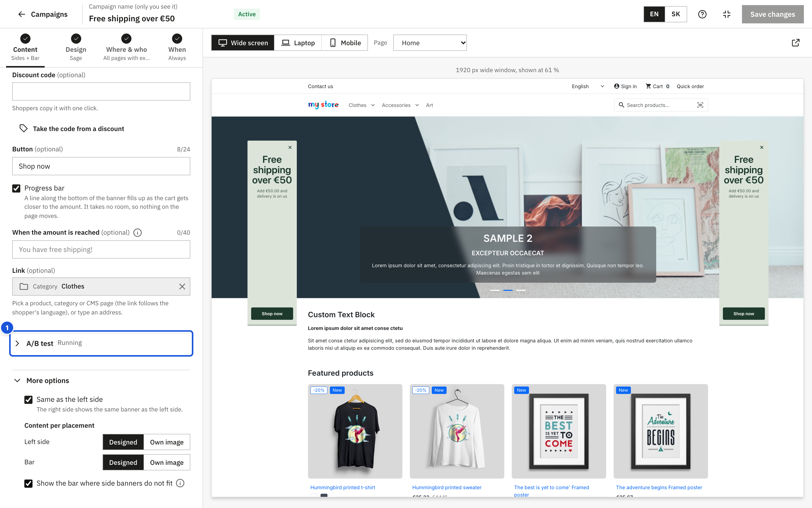Switch language to SK
This screenshot has height=508, width=812.
pyautogui.click(x=676, y=14)
